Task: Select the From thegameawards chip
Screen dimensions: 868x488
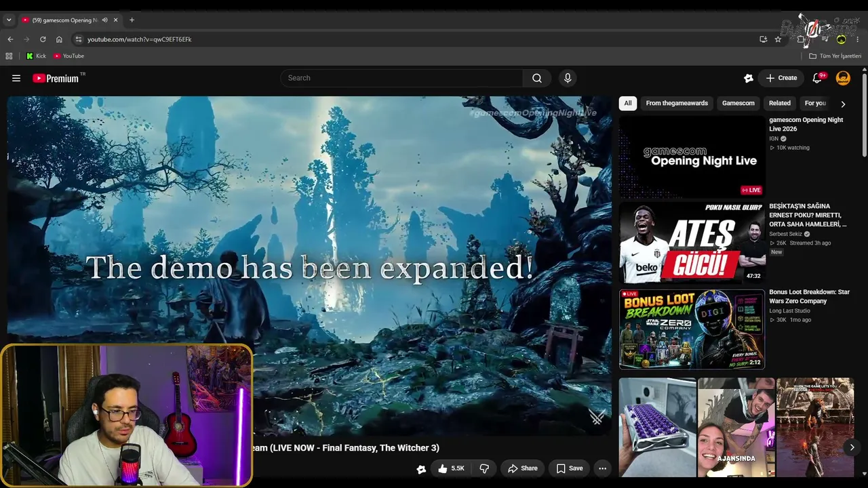Action: point(677,104)
